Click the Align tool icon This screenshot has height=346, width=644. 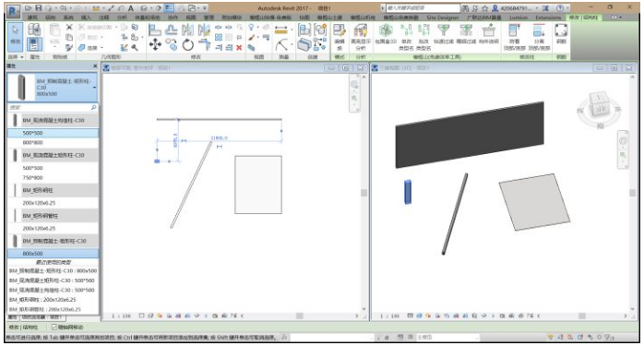pos(155,30)
